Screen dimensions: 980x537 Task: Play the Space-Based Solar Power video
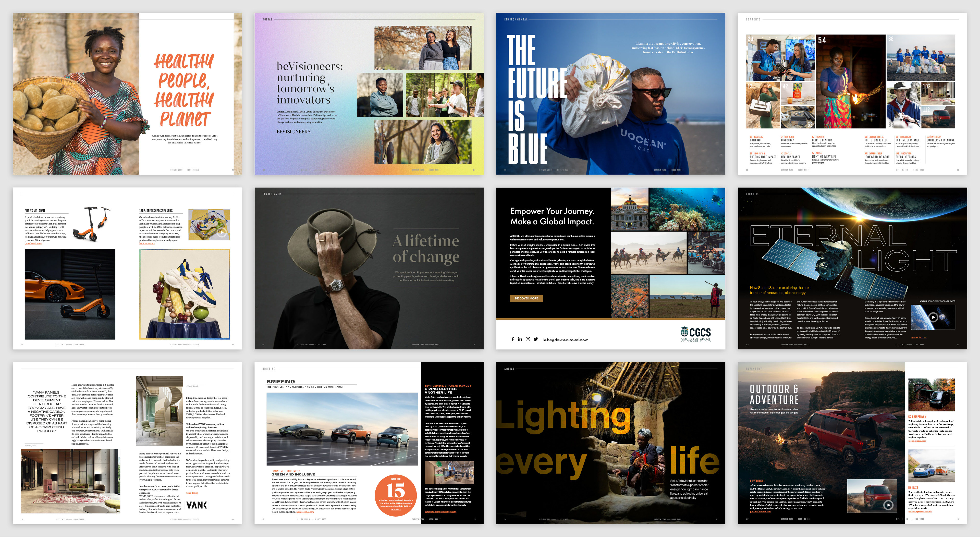tap(933, 317)
